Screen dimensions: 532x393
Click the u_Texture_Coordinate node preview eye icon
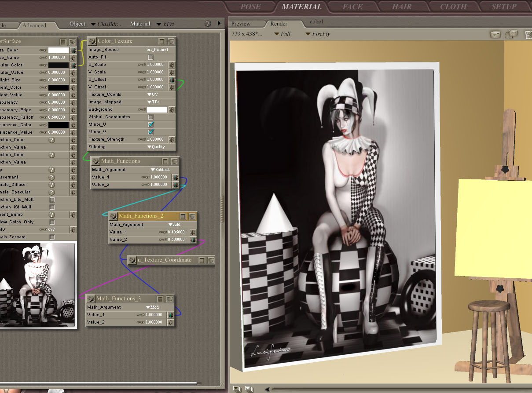click(x=211, y=260)
